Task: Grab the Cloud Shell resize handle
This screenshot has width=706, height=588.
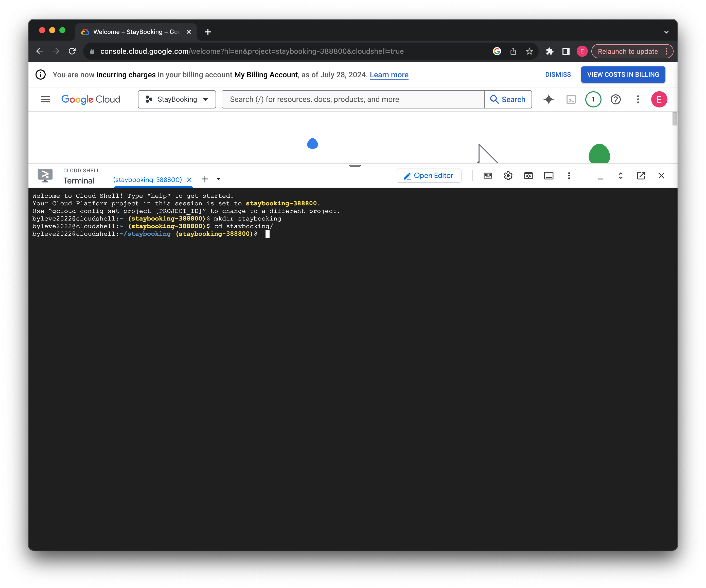Action: click(355, 166)
